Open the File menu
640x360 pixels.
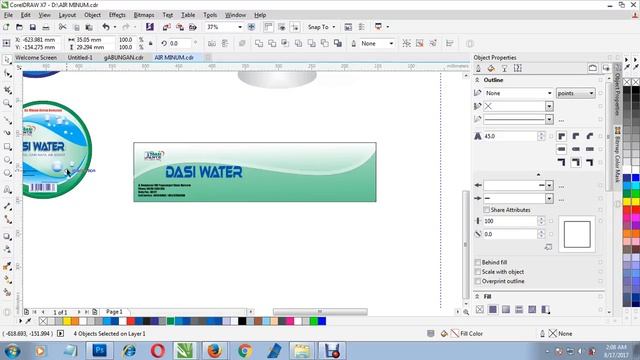click(8, 15)
